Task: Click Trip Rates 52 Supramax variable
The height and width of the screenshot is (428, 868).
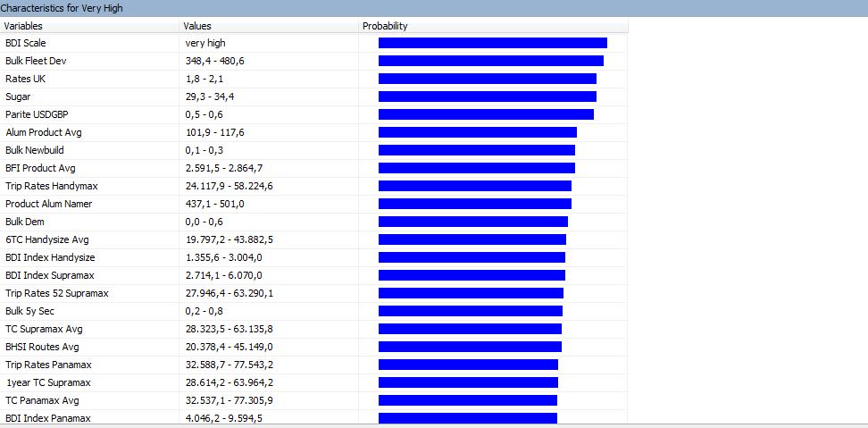Action: coord(57,293)
